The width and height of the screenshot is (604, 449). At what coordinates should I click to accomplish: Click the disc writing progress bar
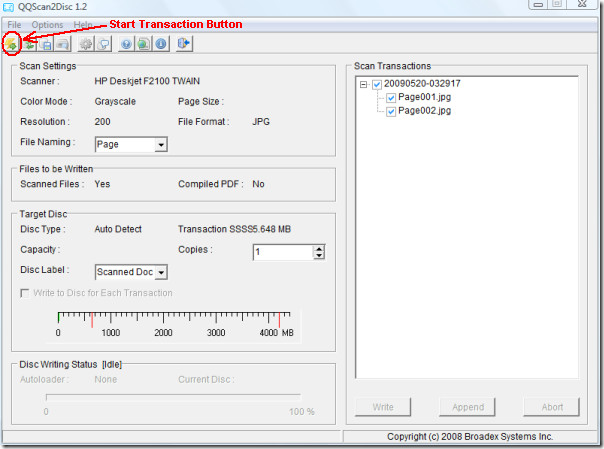[x=173, y=397]
